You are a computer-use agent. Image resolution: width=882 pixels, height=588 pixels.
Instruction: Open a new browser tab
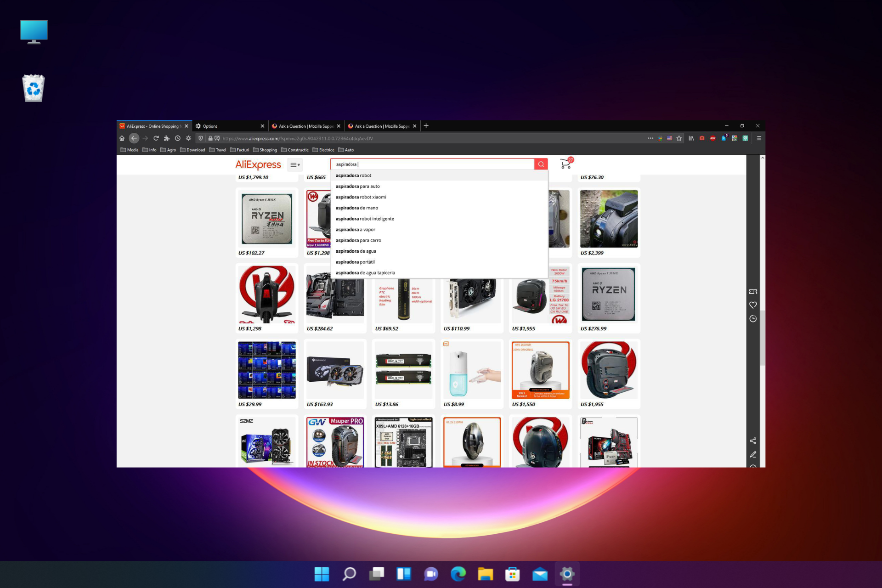point(426,126)
